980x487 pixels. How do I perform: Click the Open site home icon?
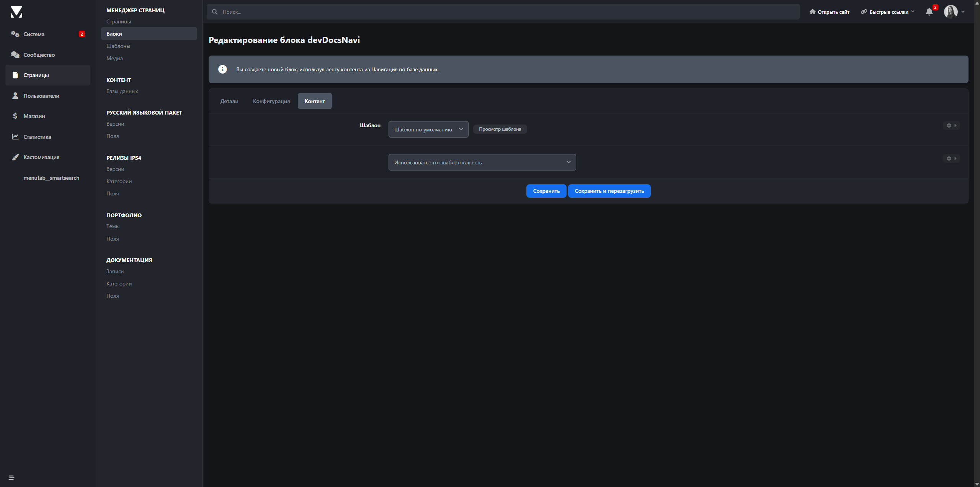812,12
